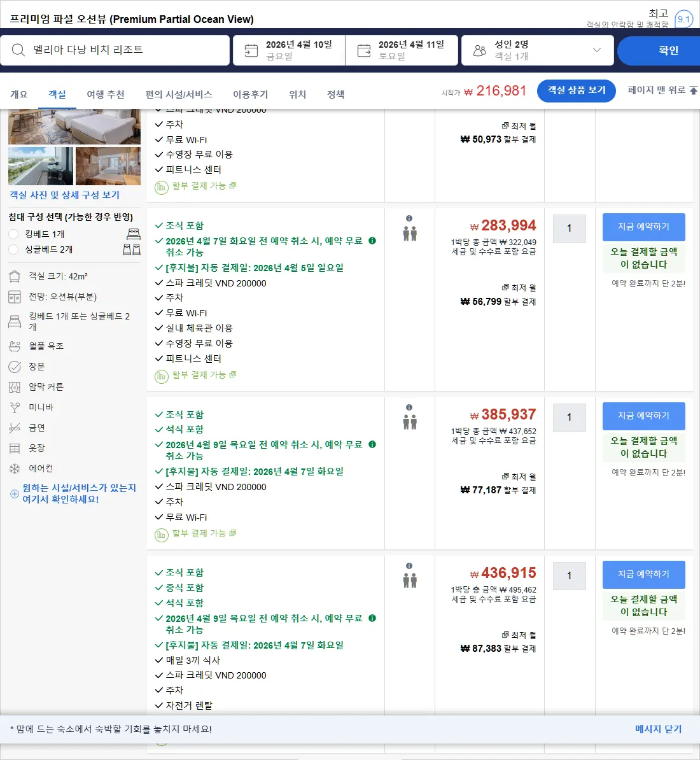Select the 싱글베드 2개 radio button
This screenshot has height=760, width=700.
14,250
